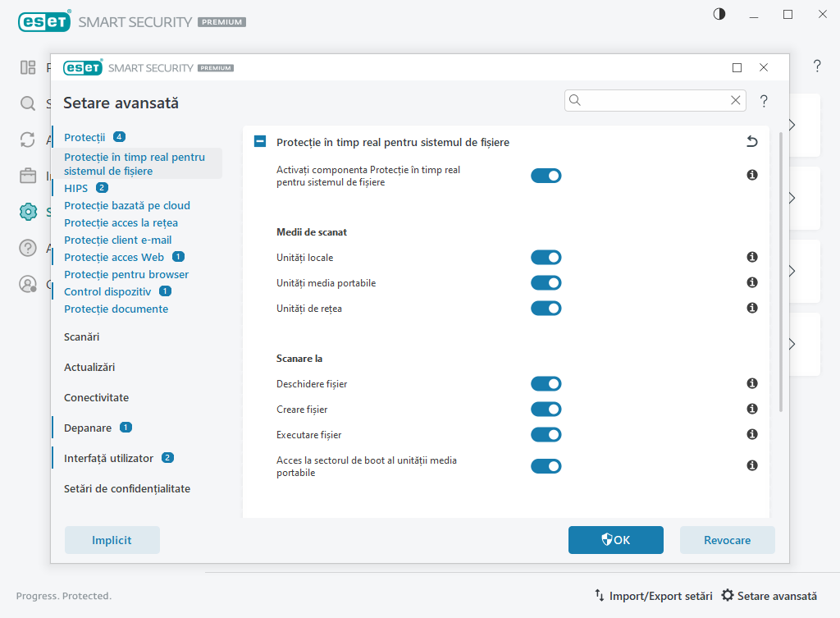The height and width of the screenshot is (618, 840).
Task: Click the Implicit button
Action: click(x=112, y=540)
